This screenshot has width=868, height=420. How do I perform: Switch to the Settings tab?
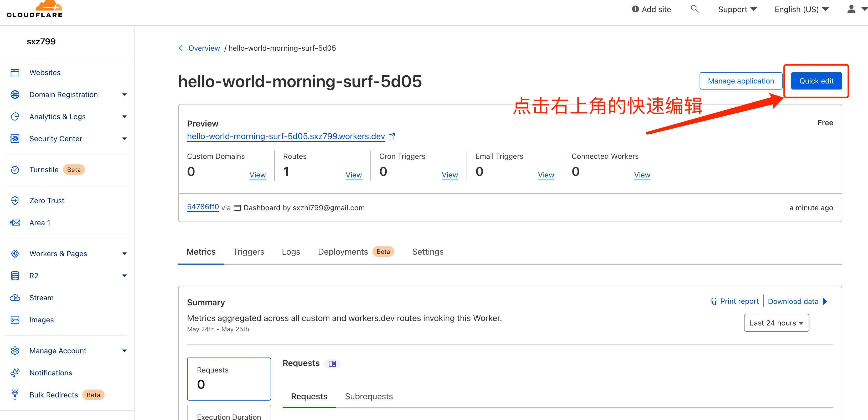(428, 251)
